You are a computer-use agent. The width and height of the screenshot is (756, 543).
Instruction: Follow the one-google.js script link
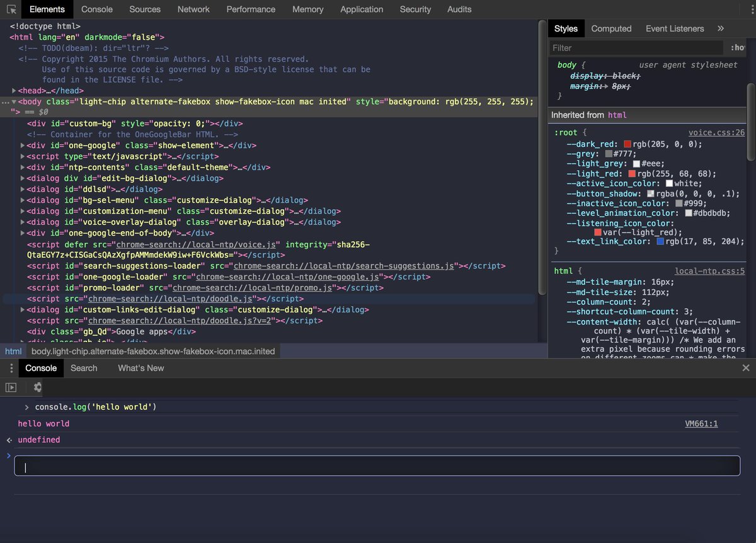(x=287, y=277)
